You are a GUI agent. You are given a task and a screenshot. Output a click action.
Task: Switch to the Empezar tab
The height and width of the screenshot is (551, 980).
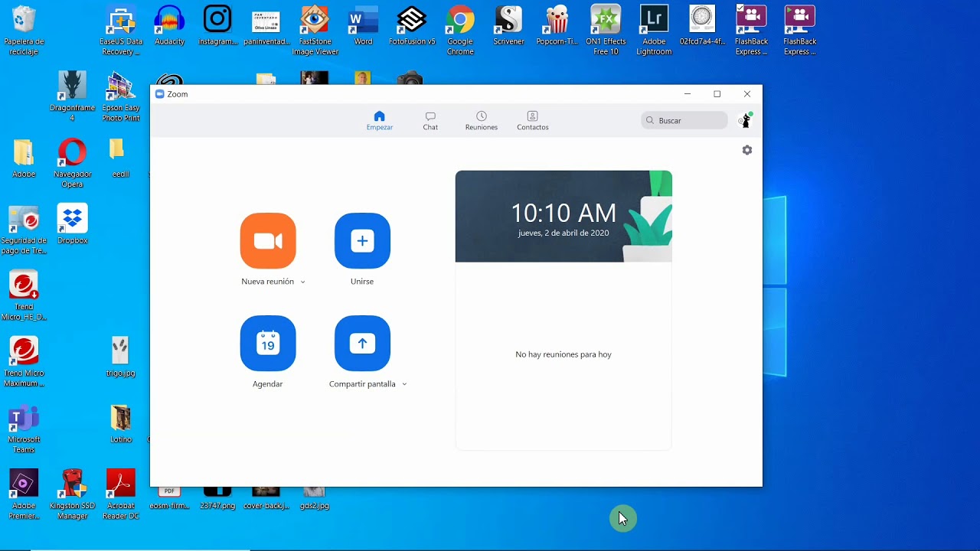tap(380, 121)
